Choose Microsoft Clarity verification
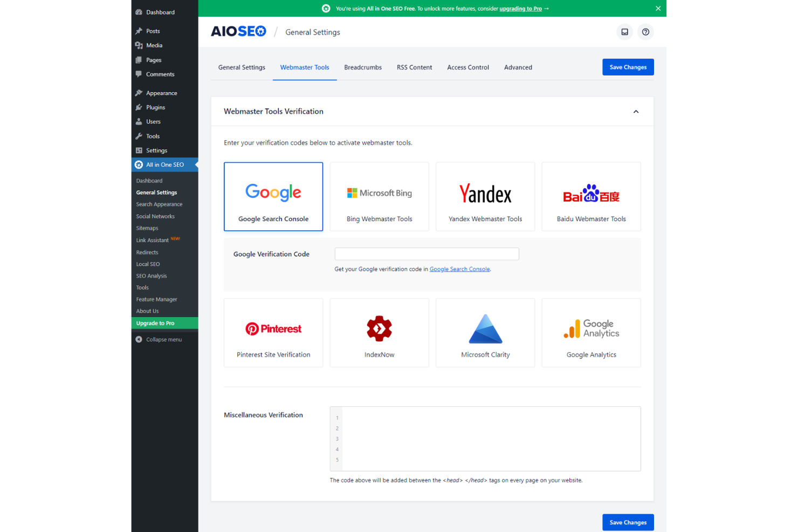The width and height of the screenshot is (798, 532). point(485,332)
